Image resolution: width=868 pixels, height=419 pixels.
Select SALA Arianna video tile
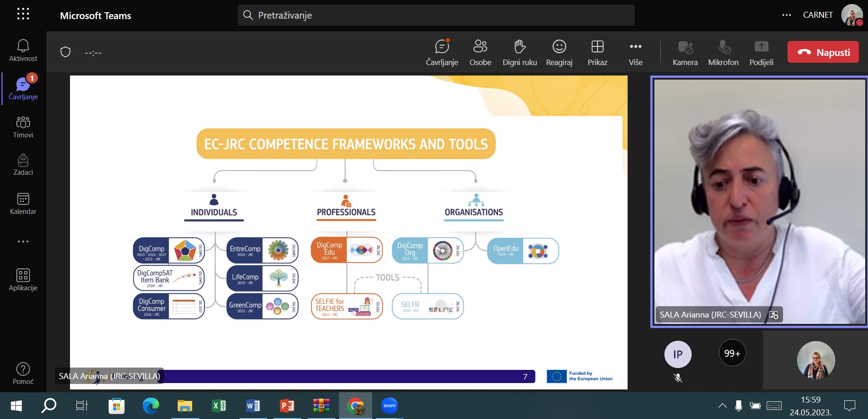point(759,202)
